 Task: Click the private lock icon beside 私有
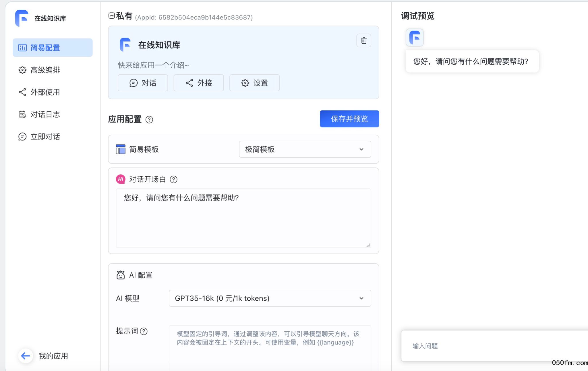click(111, 16)
